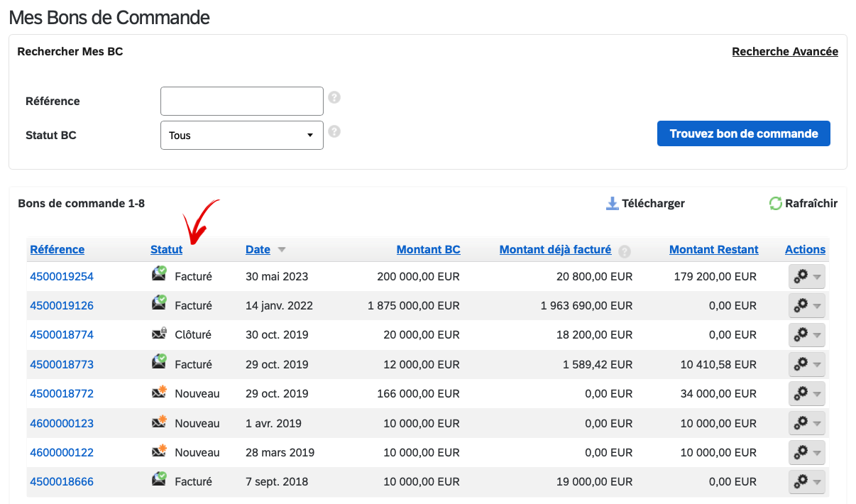Open purchase order 4500018772
This screenshot has height=504, width=856.
pos(62,393)
